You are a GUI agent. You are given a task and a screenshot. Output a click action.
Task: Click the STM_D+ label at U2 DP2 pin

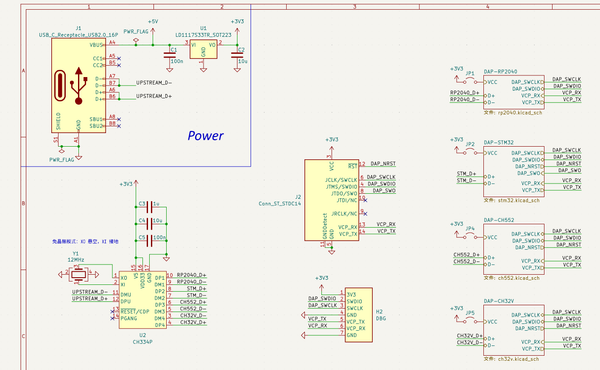point(196,289)
